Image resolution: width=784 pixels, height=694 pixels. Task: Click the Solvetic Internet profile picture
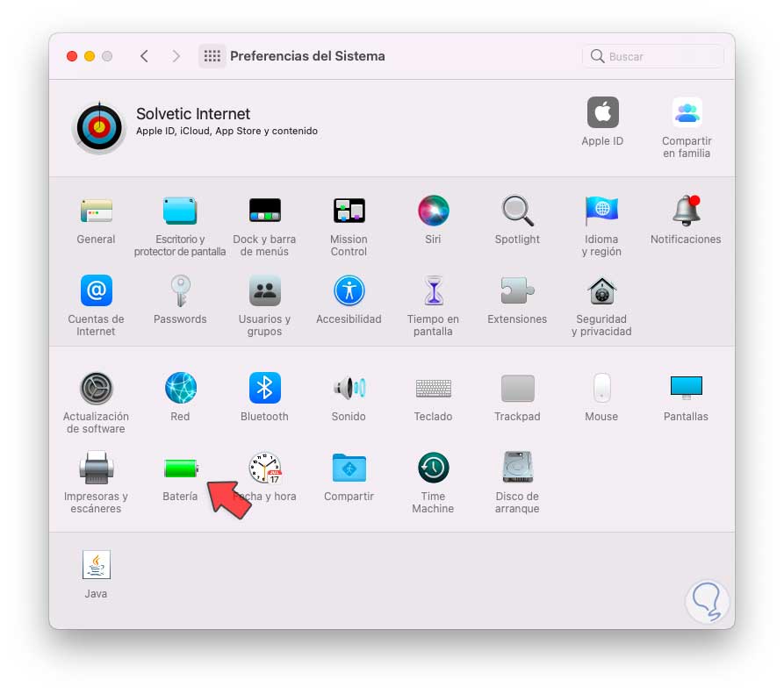(x=99, y=127)
